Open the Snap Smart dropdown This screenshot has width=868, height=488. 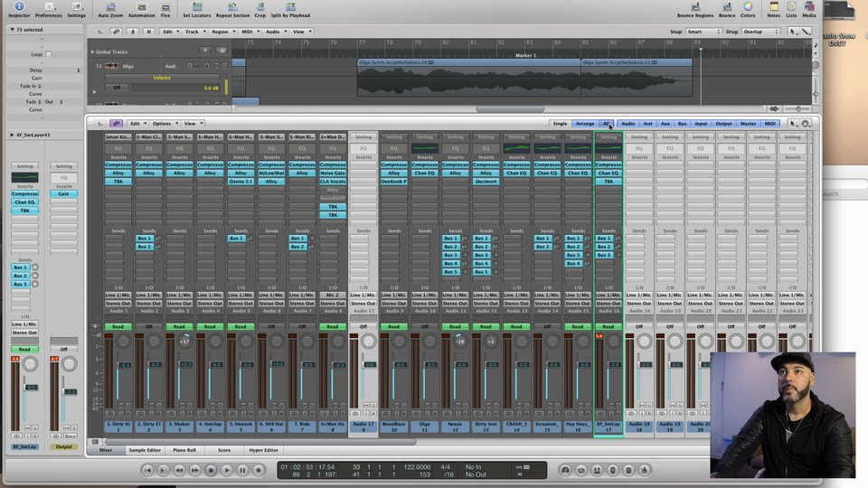pos(703,32)
